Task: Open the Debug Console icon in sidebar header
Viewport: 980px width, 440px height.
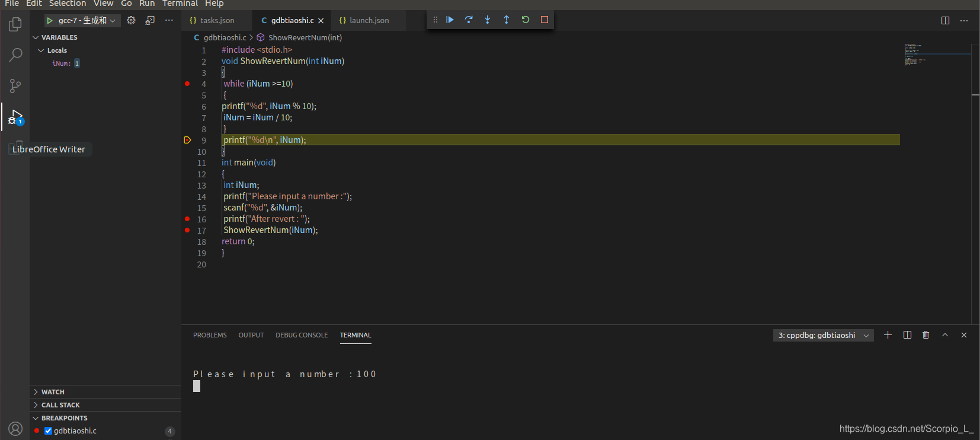Action: (150, 20)
